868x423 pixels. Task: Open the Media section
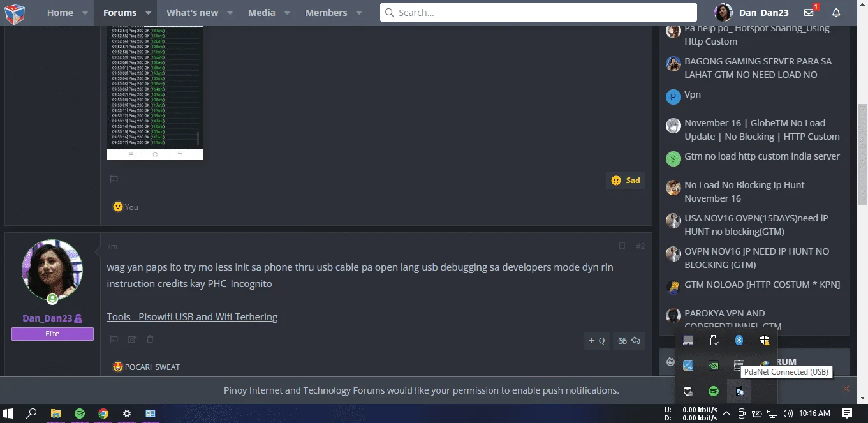tap(261, 13)
